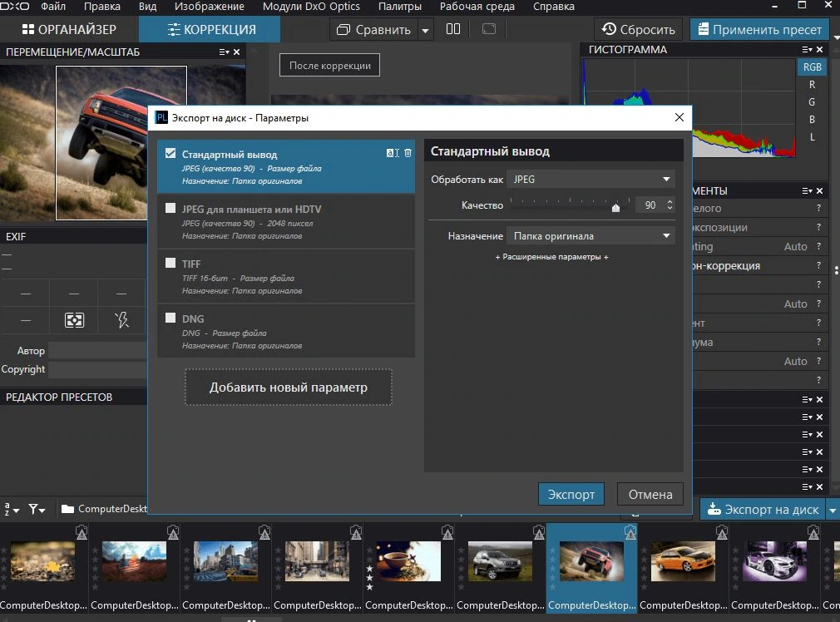Click warning camera icon on first thumbnail

coord(82,532)
